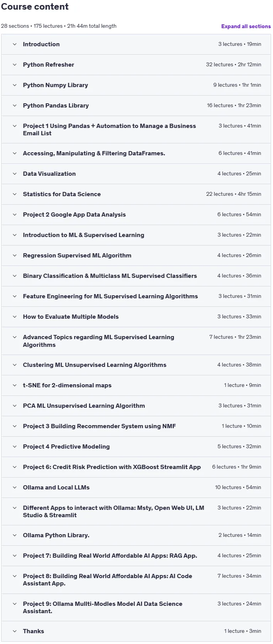Click the chevron next to Thanks section
The height and width of the screenshot is (644, 273).
coord(15,631)
